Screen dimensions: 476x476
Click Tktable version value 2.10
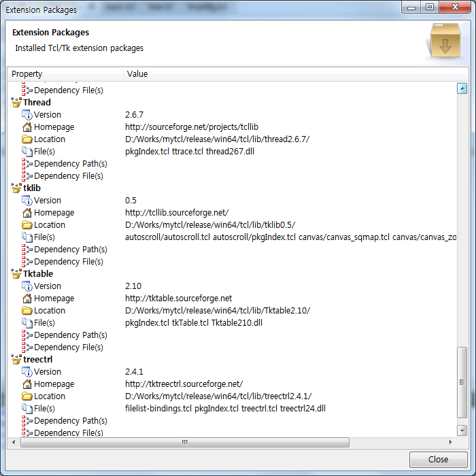(133, 286)
